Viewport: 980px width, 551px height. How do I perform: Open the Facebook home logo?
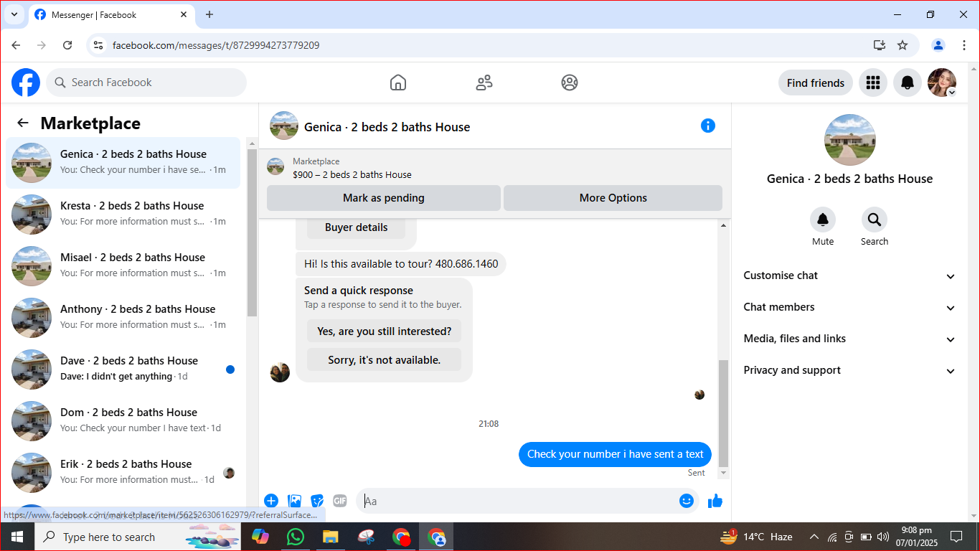26,83
